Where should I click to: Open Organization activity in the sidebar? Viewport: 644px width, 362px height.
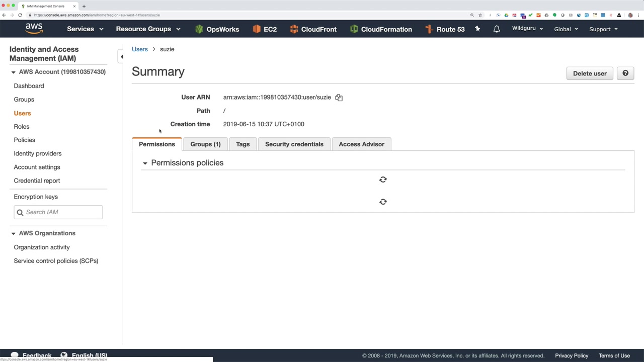point(42,247)
